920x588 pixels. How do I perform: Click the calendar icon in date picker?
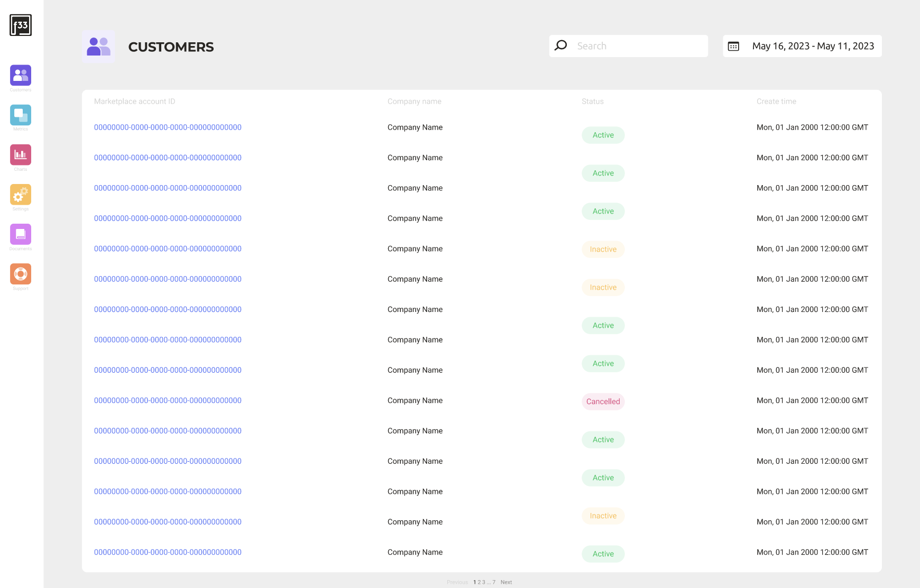733,47
